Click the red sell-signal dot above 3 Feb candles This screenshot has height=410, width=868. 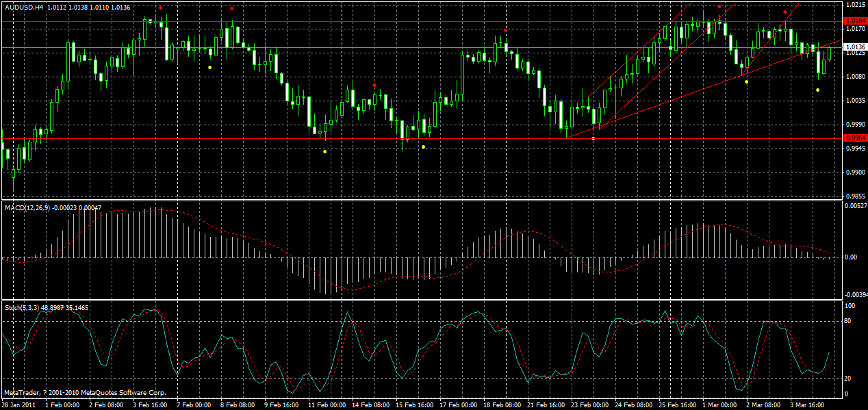coord(161,8)
